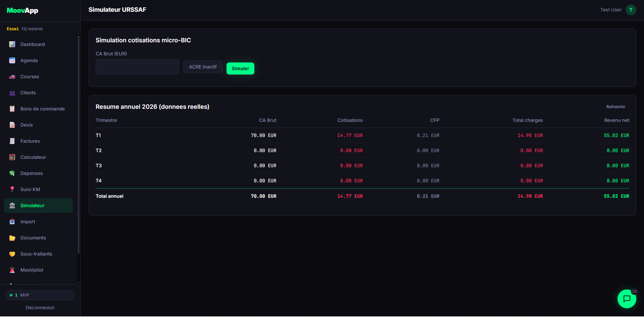This screenshot has height=318, width=644.
Task: Select the T3 row label
Action: 99,166
